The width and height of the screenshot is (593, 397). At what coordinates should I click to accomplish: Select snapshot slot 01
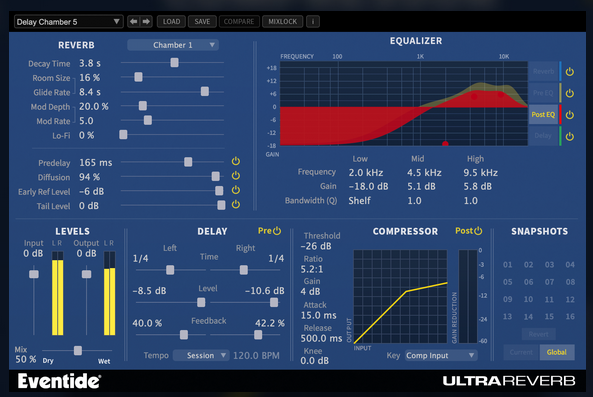pos(508,265)
